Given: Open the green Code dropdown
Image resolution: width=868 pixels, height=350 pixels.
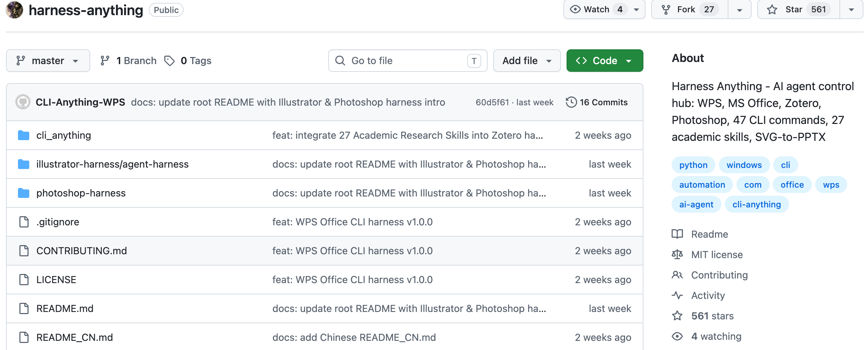Looking at the screenshot, I should coord(605,61).
